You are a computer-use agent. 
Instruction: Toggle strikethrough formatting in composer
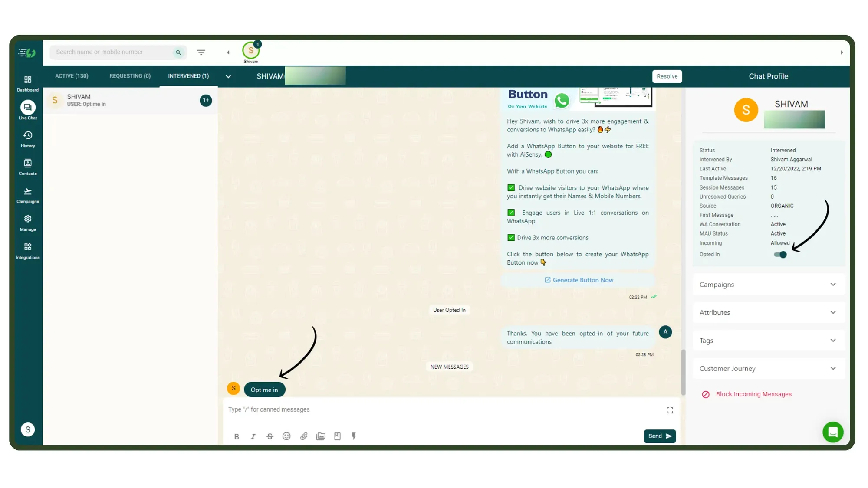(x=270, y=436)
